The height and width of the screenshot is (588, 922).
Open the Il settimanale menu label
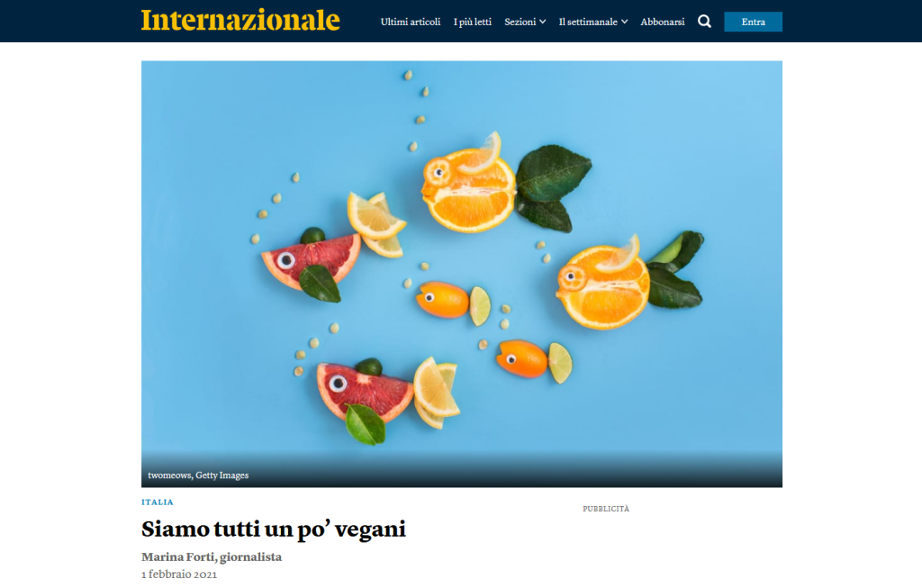(x=588, y=22)
